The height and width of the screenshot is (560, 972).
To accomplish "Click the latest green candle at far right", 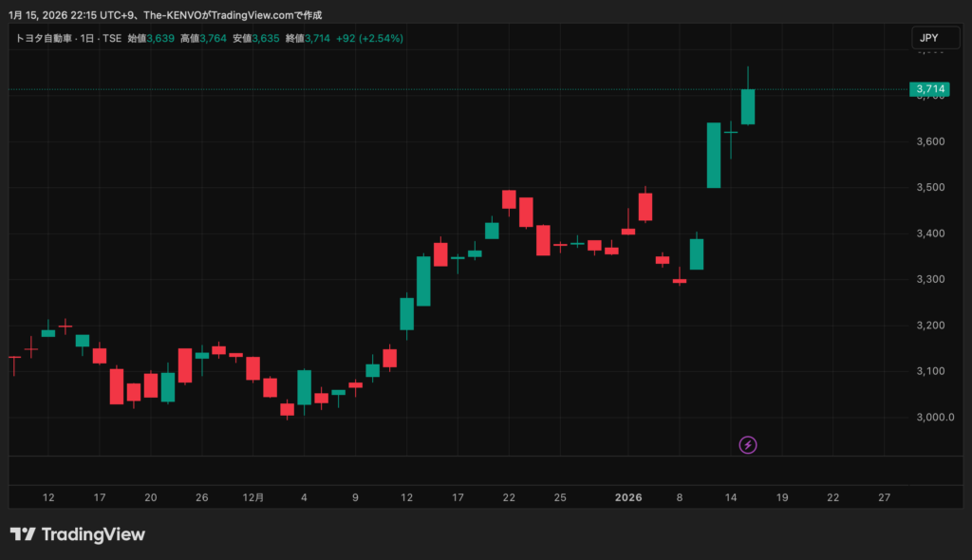I will coord(748,106).
